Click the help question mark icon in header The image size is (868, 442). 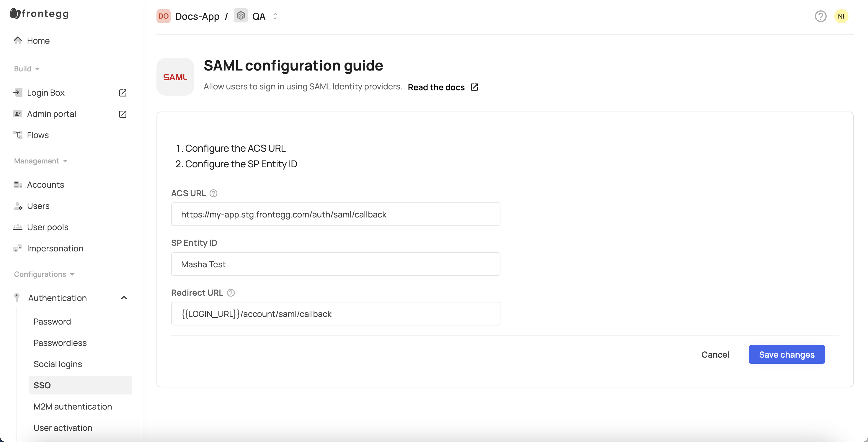(x=820, y=16)
